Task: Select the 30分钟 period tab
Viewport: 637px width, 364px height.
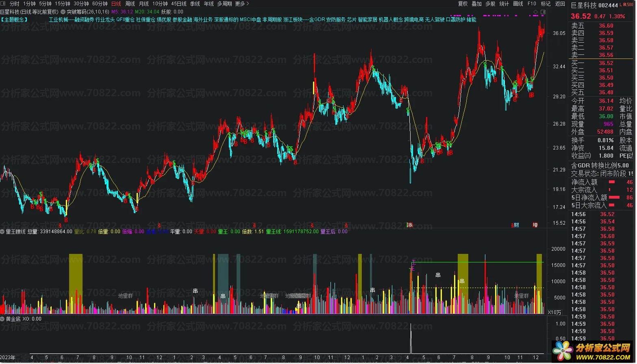Action: 81,4
